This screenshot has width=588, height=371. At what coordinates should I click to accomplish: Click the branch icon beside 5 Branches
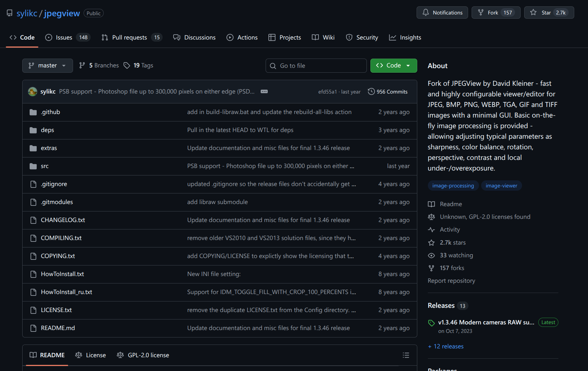[x=82, y=65]
